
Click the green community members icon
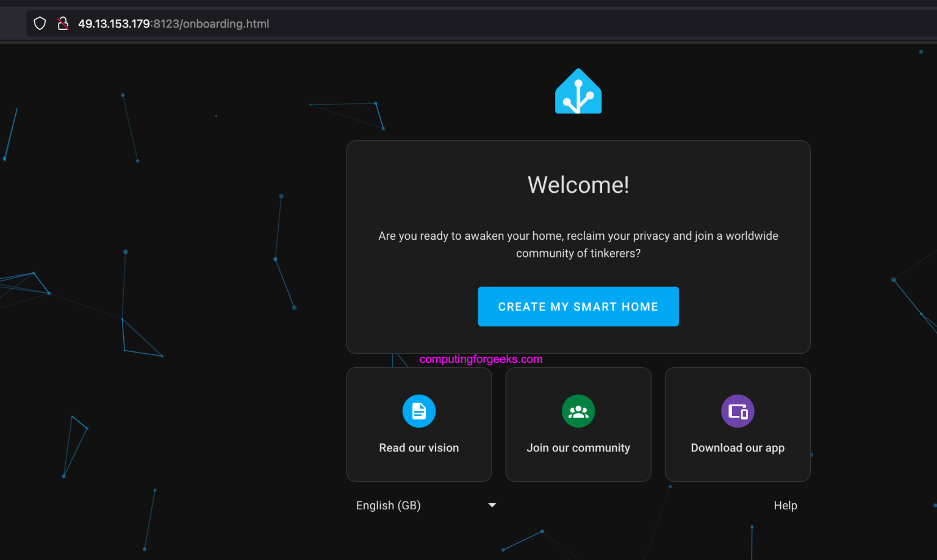point(578,411)
